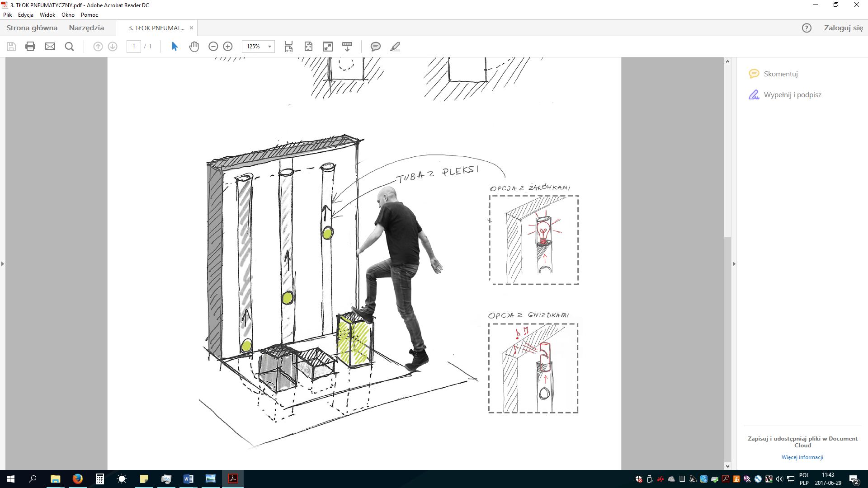Image resolution: width=868 pixels, height=488 pixels.
Task: Zoom in with the plus icon
Action: click(x=228, y=47)
